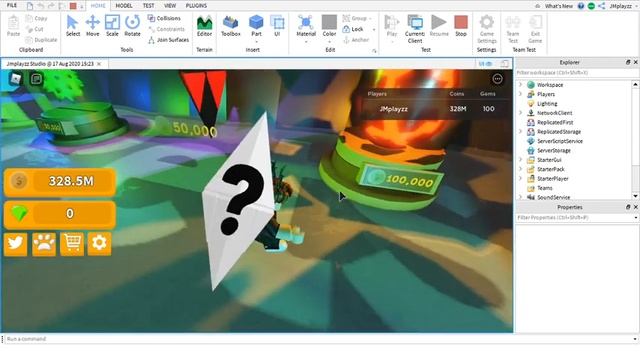The image size is (640, 360).
Task: Switch to the MODEL ribbon tab
Action: pyautogui.click(x=124, y=6)
